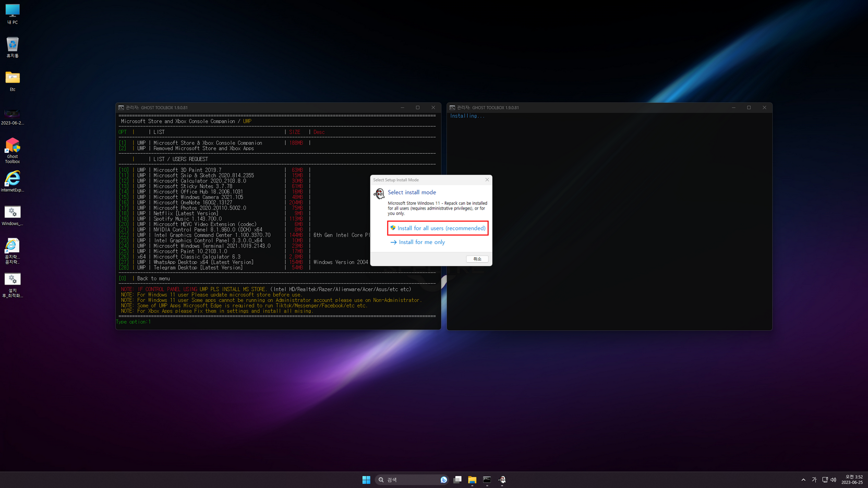Open the clock showing 오전 3:52
This screenshot has height=488, width=868.
click(x=852, y=480)
